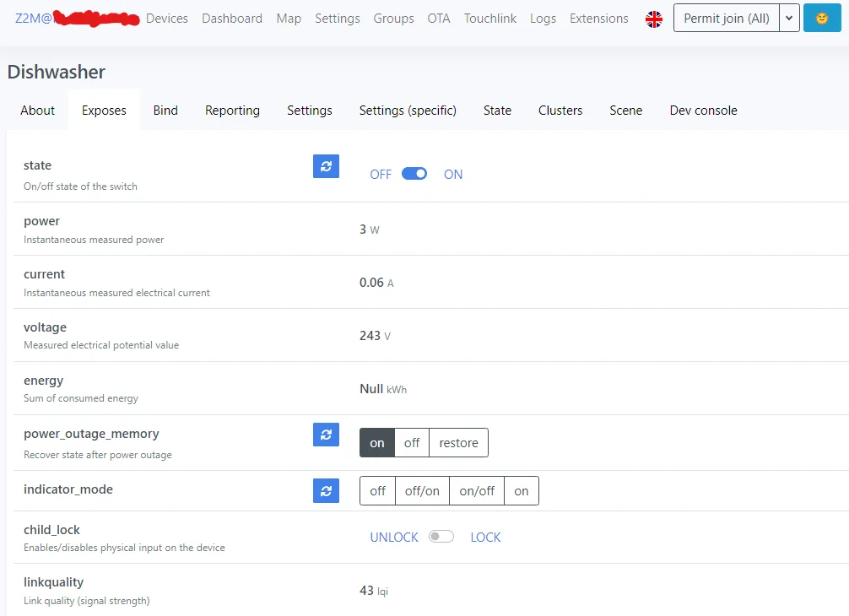Toggle the child_lock switch
849x616 pixels.
441,537
